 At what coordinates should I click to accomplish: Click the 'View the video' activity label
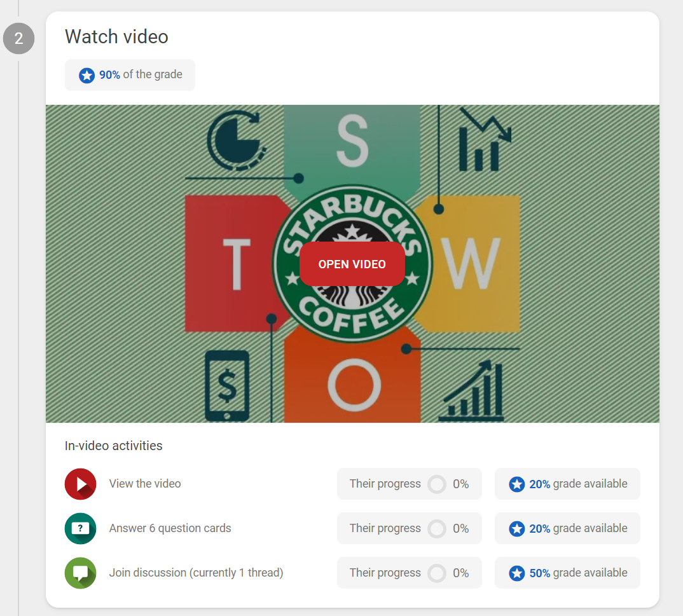[145, 484]
